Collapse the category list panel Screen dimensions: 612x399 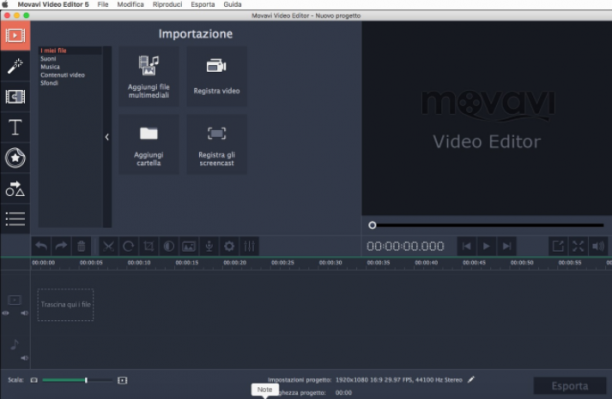(x=107, y=137)
